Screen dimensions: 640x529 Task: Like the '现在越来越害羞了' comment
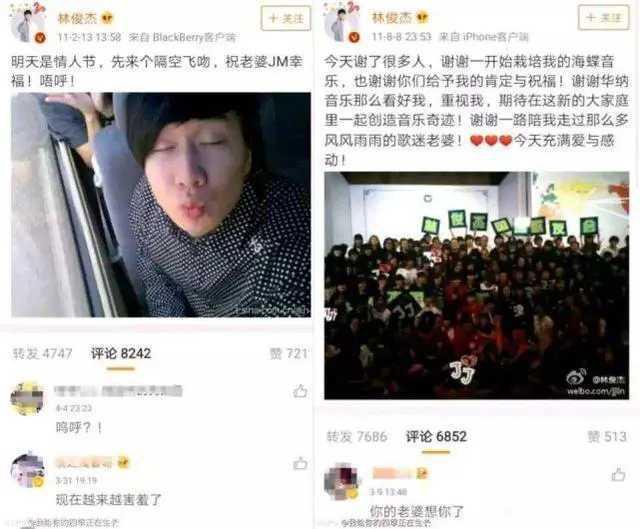(300, 463)
